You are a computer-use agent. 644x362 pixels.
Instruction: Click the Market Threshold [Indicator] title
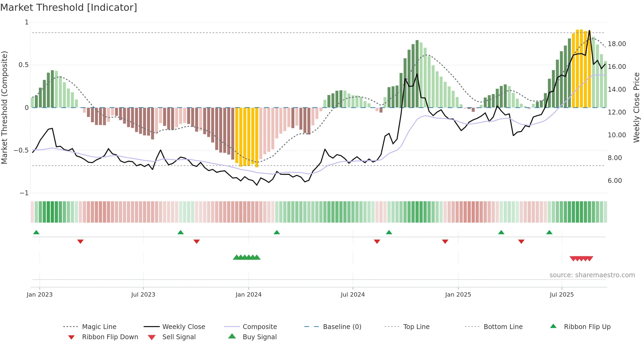[x=69, y=8]
